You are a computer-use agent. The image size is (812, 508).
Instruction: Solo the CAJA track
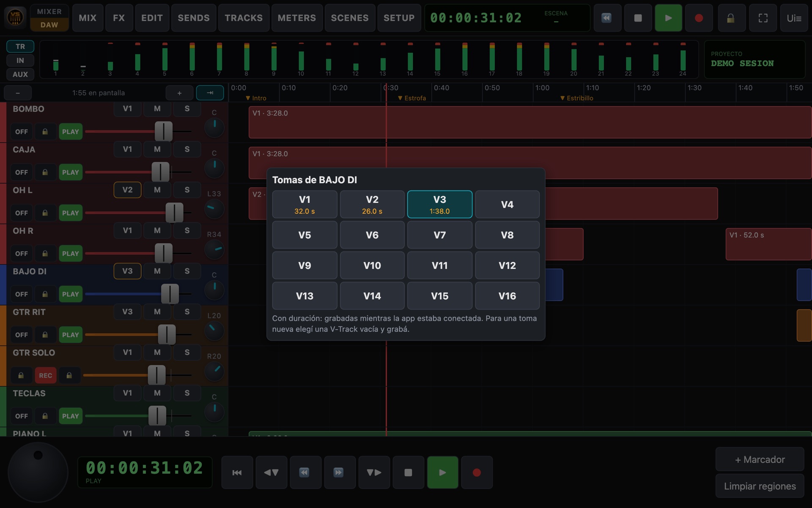pyautogui.click(x=187, y=149)
